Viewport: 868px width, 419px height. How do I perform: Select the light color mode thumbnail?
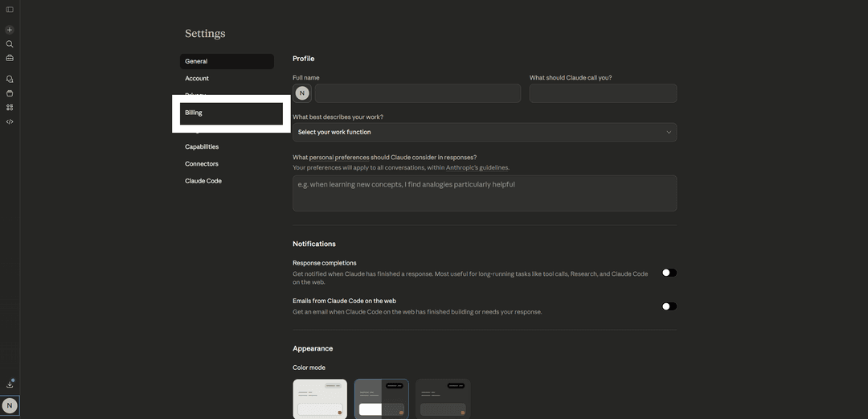(x=320, y=399)
